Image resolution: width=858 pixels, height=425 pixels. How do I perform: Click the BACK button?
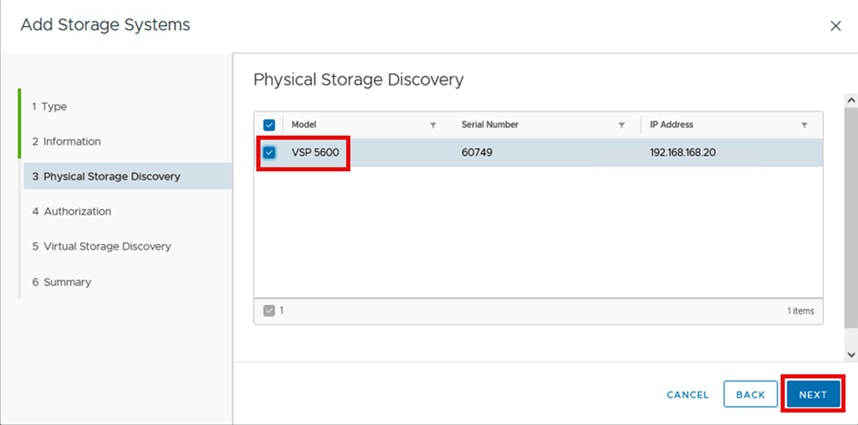click(x=750, y=395)
